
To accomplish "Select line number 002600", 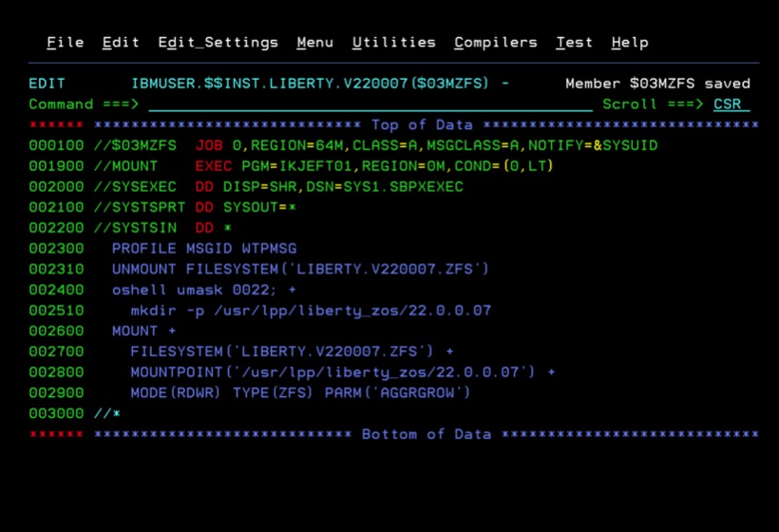I will (56, 332).
